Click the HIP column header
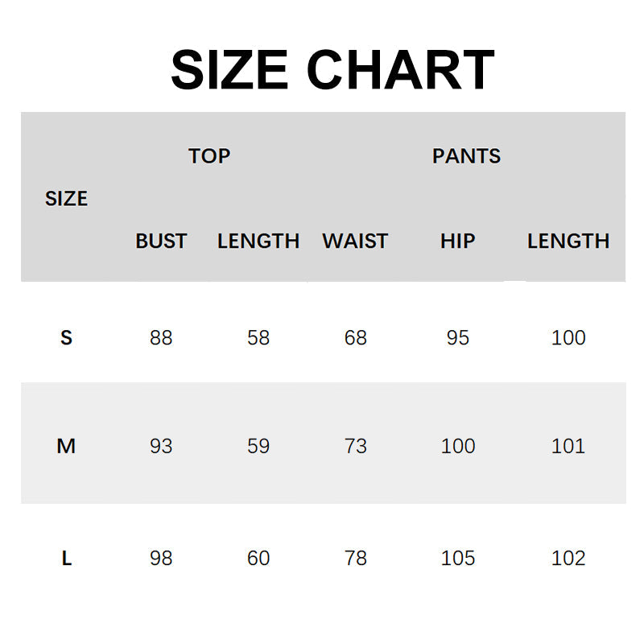 pos(457,241)
